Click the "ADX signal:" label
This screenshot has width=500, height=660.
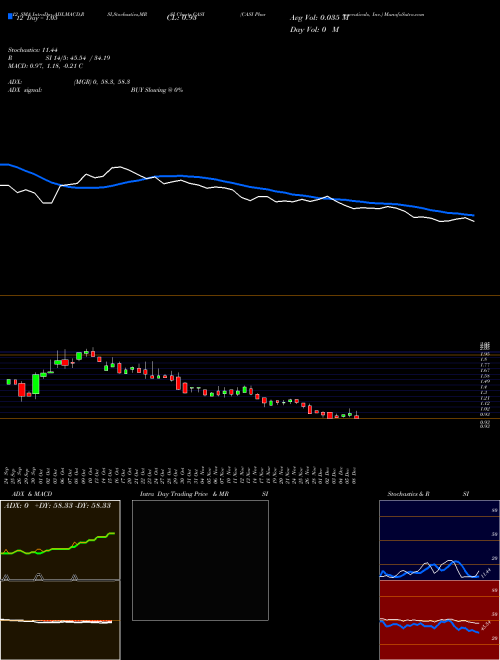click(25, 90)
